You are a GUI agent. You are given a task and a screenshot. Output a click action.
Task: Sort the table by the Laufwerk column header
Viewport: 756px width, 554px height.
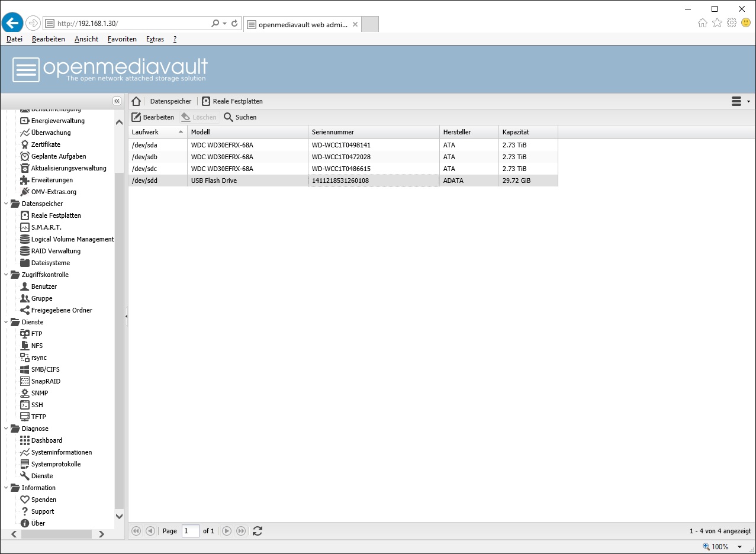coord(157,132)
